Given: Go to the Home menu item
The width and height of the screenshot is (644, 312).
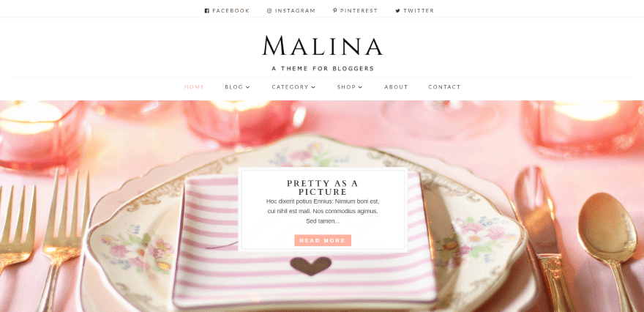Looking at the screenshot, I should point(194,87).
